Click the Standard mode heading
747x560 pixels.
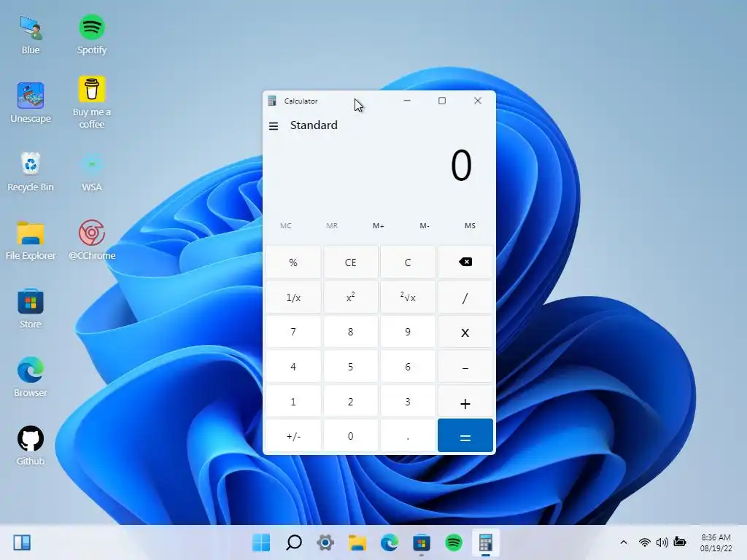[x=314, y=125]
